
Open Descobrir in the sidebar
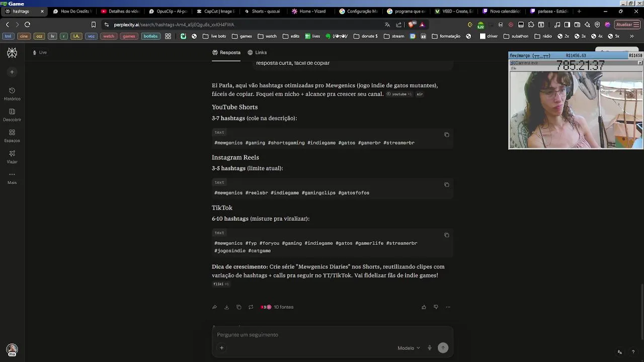[12, 115]
